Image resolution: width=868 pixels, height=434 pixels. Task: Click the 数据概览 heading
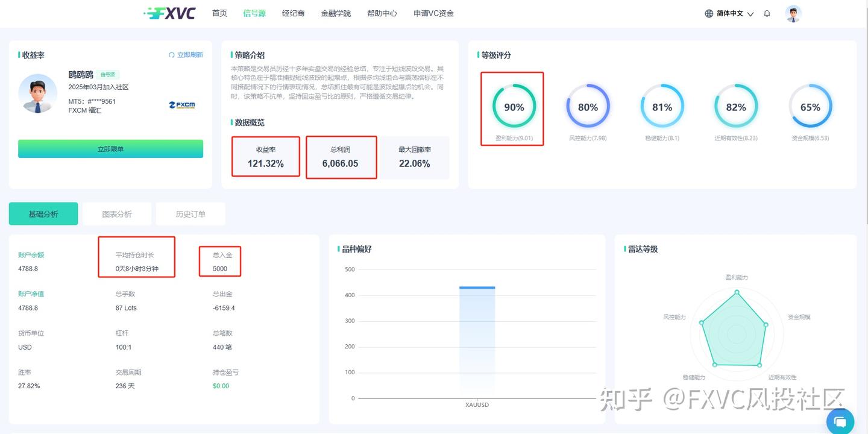tap(250, 122)
